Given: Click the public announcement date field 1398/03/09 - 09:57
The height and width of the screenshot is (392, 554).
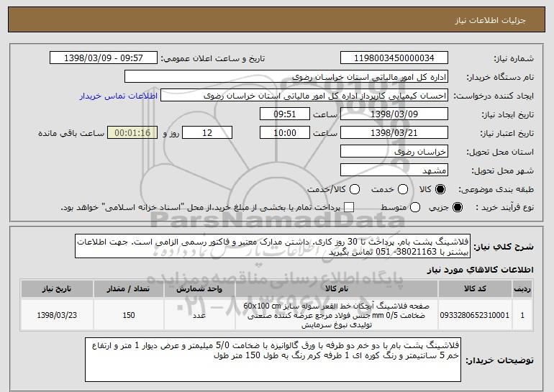Looking at the screenshot, I should (x=104, y=58).
